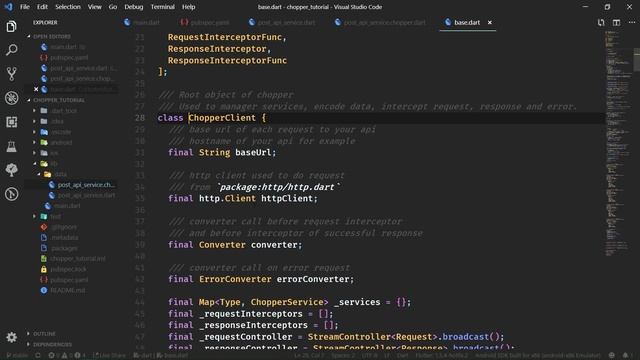Click the compare changes icon in editor toolbar
640x360 pixels.
(601, 22)
